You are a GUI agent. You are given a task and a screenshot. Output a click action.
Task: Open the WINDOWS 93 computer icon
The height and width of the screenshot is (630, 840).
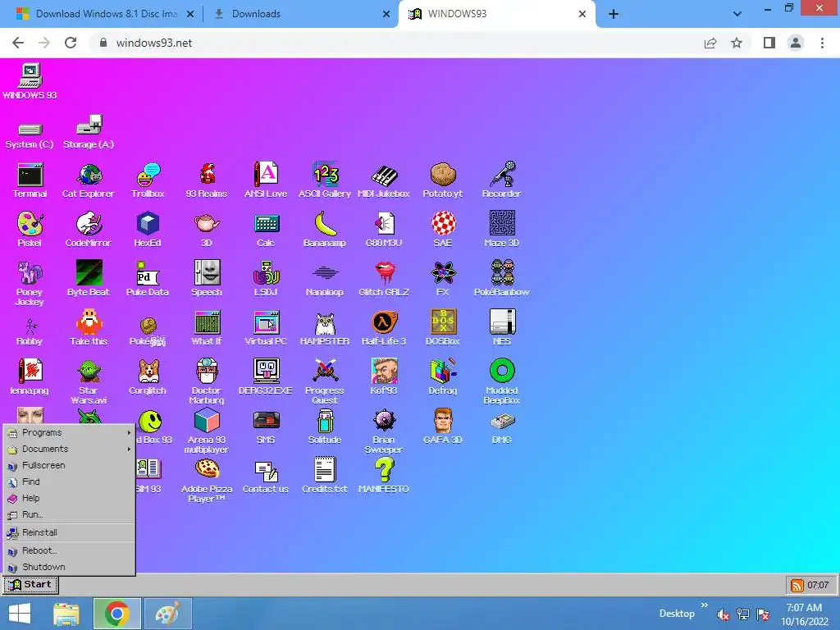30,81
